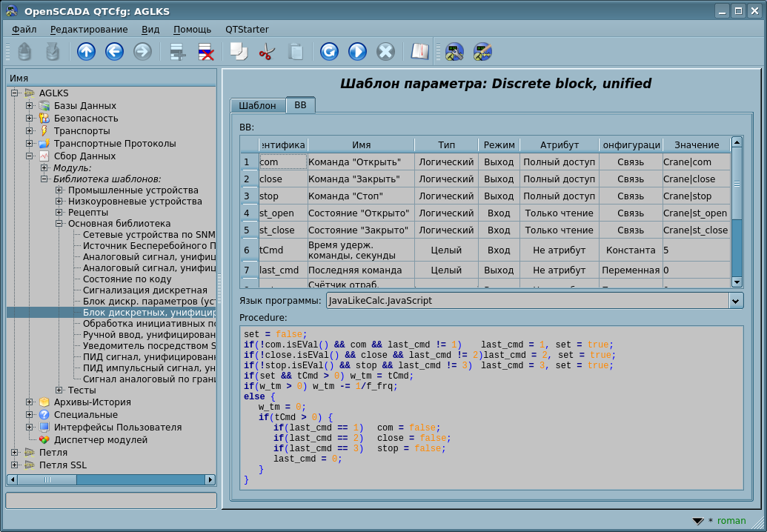Click the Delete item red-cross icon

coord(205,52)
